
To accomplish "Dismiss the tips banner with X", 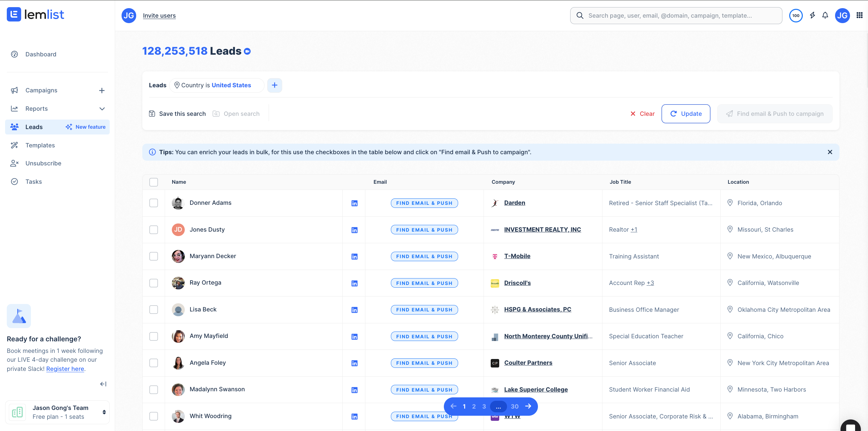I will tap(830, 152).
